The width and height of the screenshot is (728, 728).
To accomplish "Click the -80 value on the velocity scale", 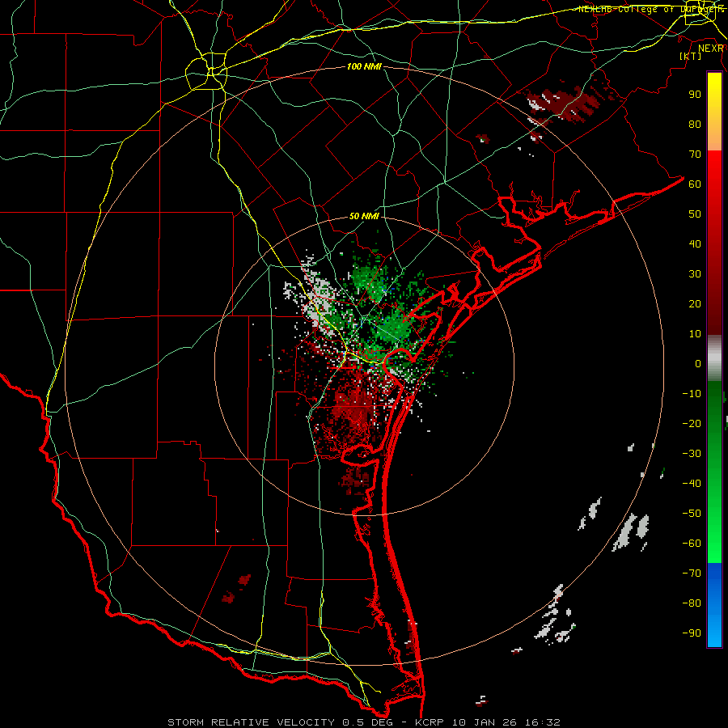I will (x=692, y=603).
